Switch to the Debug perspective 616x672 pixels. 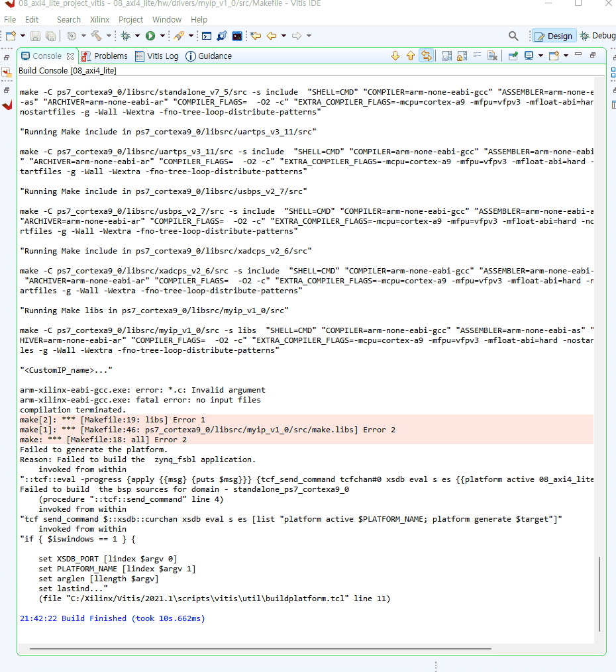click(597, 36)
